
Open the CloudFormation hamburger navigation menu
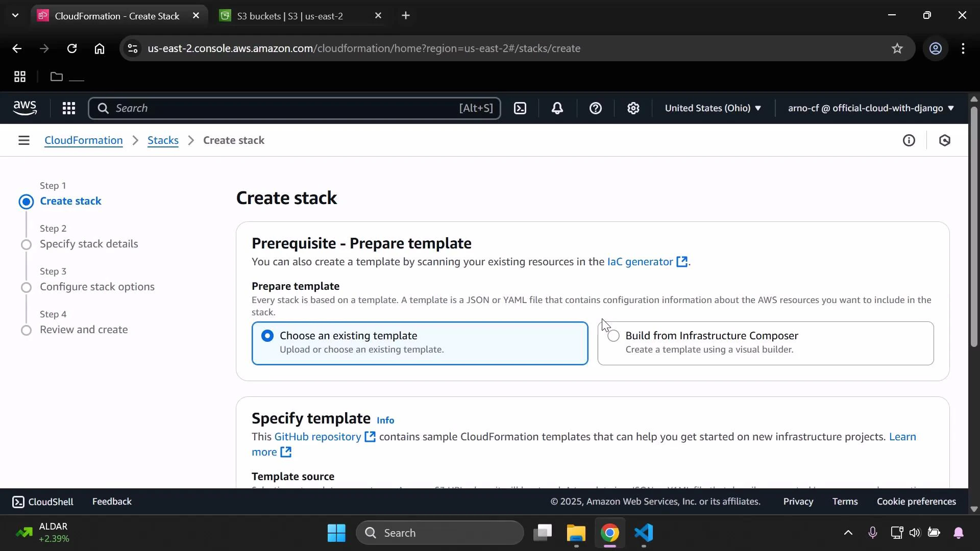tap(24, 140)
